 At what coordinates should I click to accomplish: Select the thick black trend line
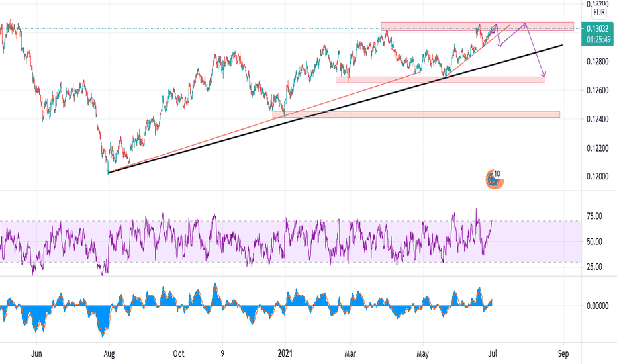334,109
